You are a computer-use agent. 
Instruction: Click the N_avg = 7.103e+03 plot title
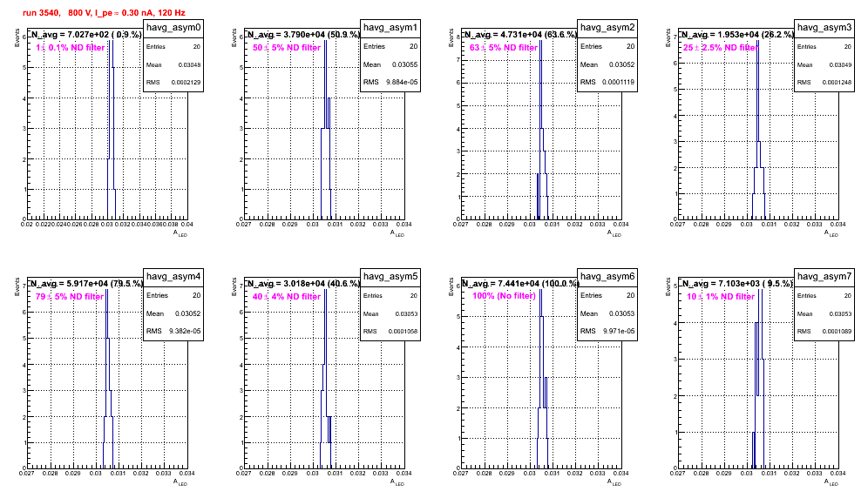tap(737, 283)
